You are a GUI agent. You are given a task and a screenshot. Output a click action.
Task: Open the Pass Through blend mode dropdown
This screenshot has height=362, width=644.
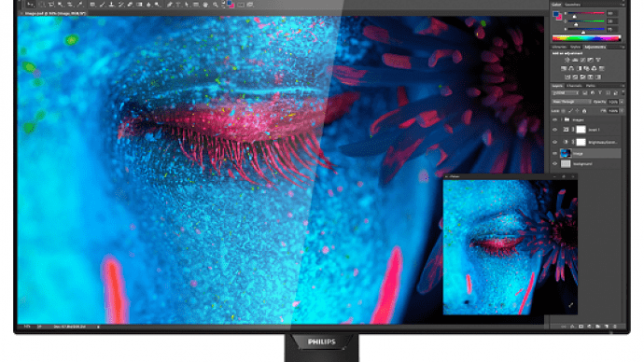[571, 102]
